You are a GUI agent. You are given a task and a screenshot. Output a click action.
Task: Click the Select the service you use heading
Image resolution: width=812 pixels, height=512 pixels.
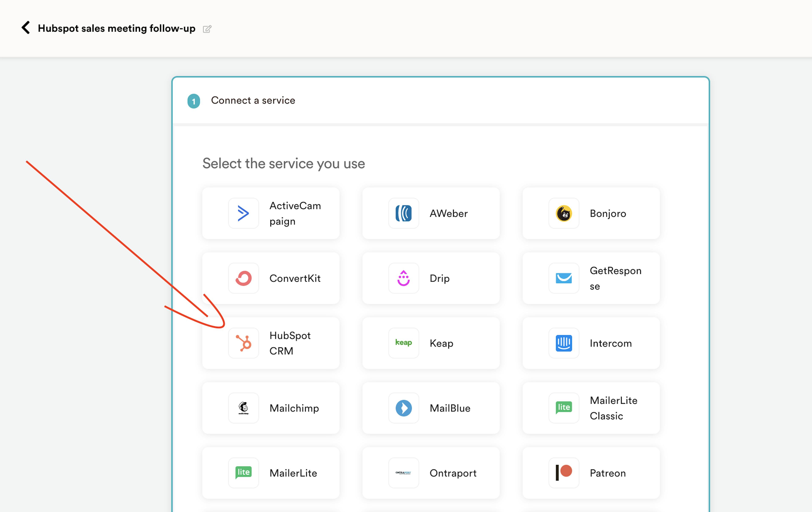pyautogui.click(x=284, y=164)
